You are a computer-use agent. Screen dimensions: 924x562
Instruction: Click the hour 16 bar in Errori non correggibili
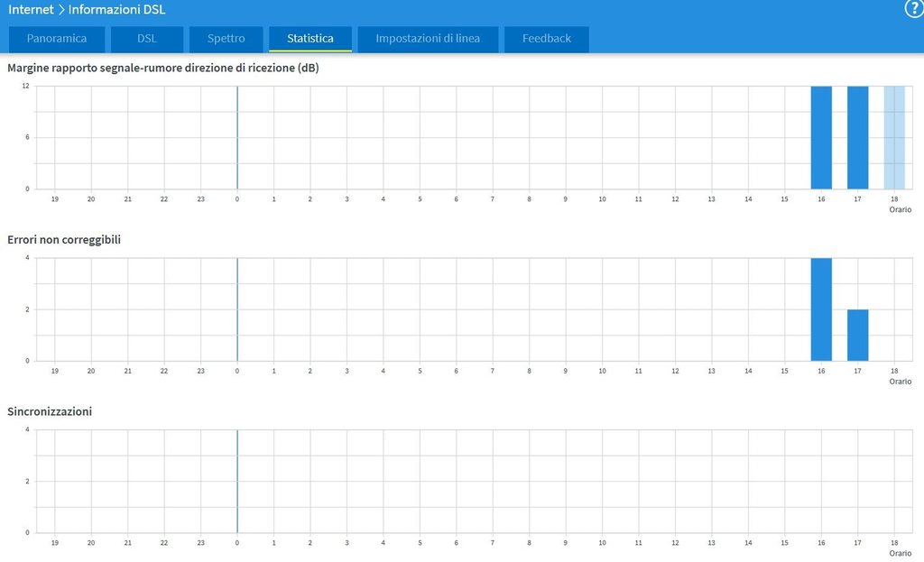pyautogui.click(x=821, y=309)
